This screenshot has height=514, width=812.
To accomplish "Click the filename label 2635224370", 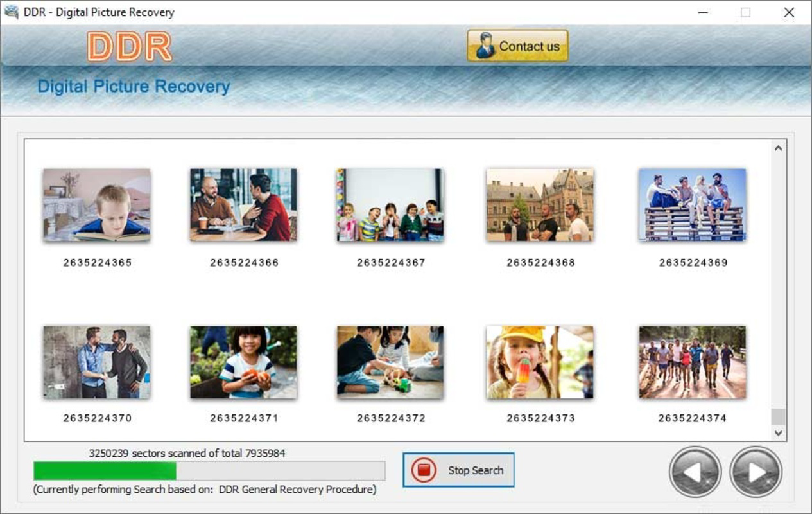I will point(96,418).
